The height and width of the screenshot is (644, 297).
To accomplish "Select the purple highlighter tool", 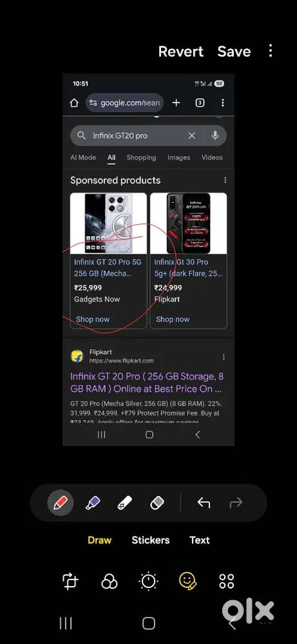I will click(93, 503).
